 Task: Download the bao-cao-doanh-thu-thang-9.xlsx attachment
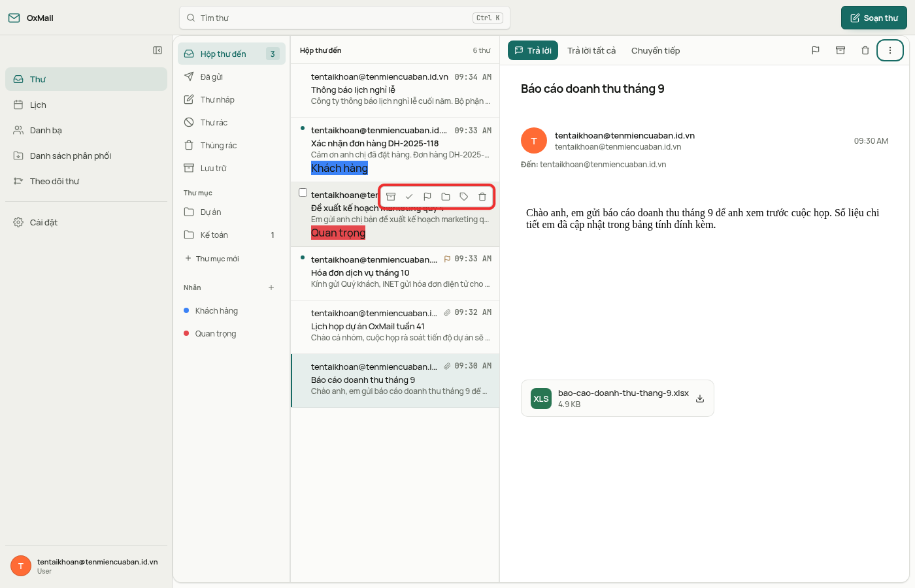click(700, 399)
